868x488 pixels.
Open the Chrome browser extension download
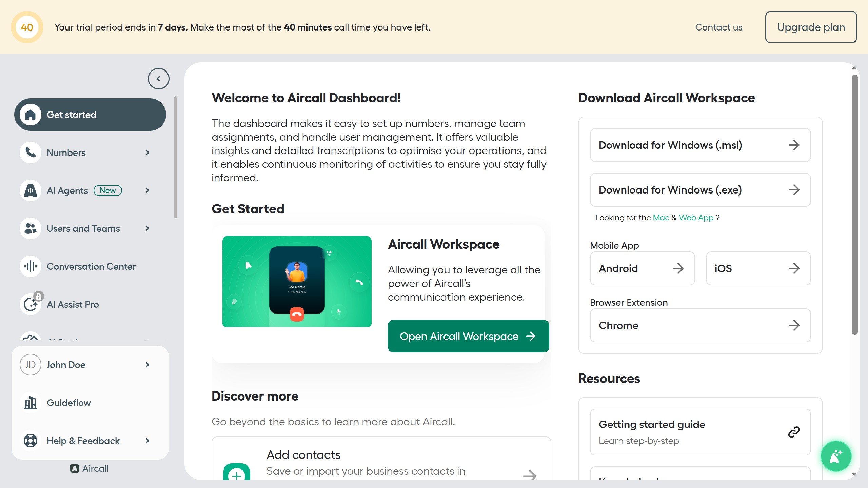(700, 325)
